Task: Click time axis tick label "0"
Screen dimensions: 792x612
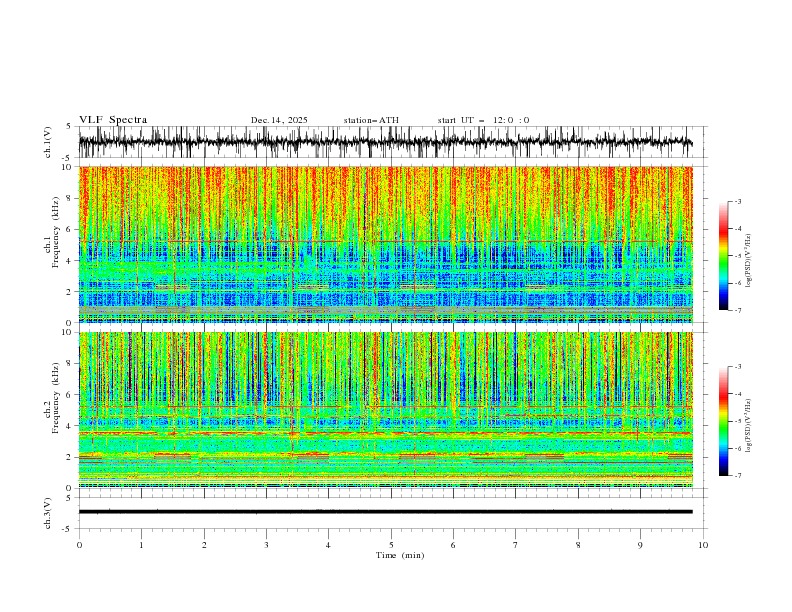Action: pos(79,545)
